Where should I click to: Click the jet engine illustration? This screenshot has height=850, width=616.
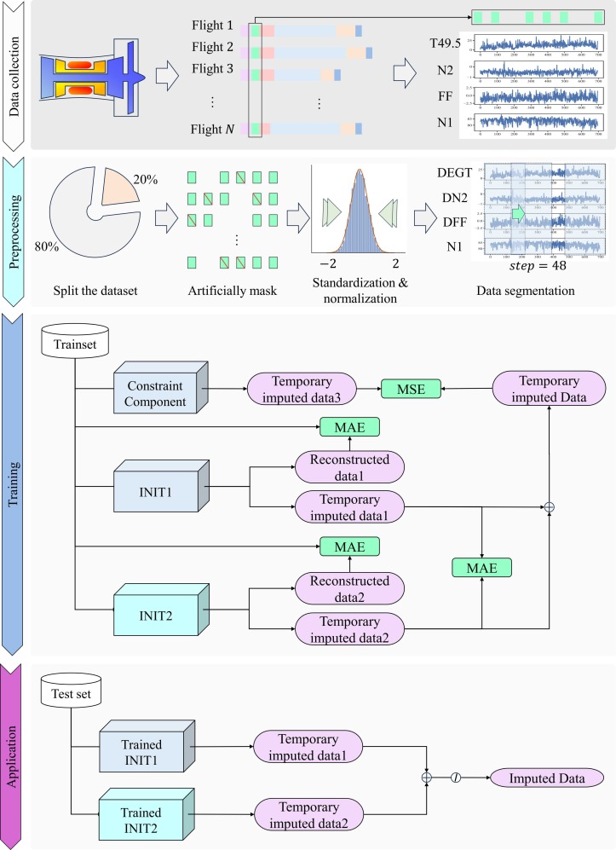point(89,76)
